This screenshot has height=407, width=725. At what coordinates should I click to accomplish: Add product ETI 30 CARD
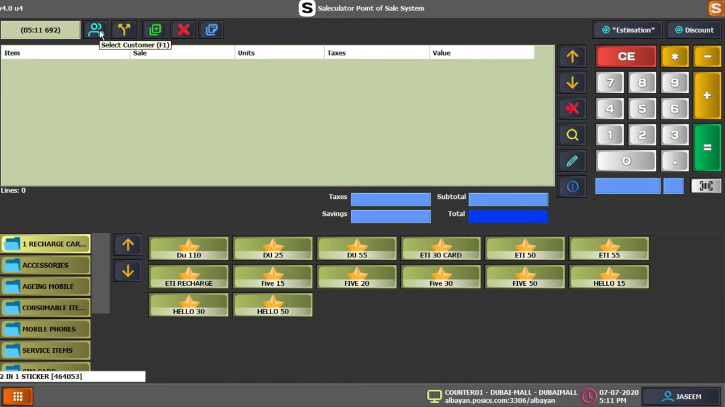[x=441, y=249]
